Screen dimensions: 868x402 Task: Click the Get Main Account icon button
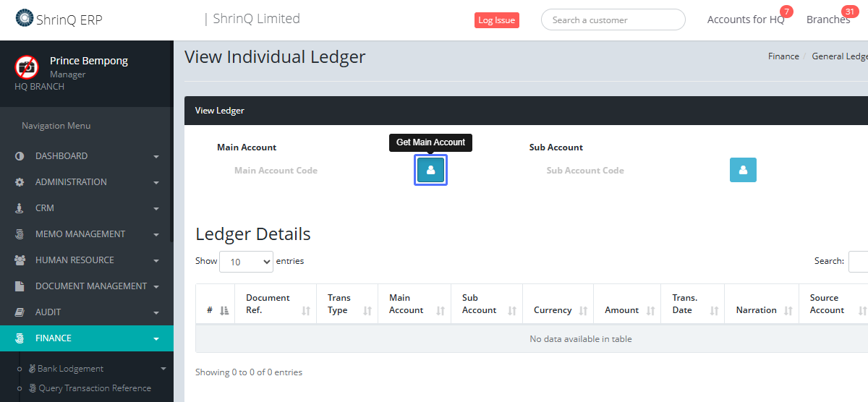[430, 170]
